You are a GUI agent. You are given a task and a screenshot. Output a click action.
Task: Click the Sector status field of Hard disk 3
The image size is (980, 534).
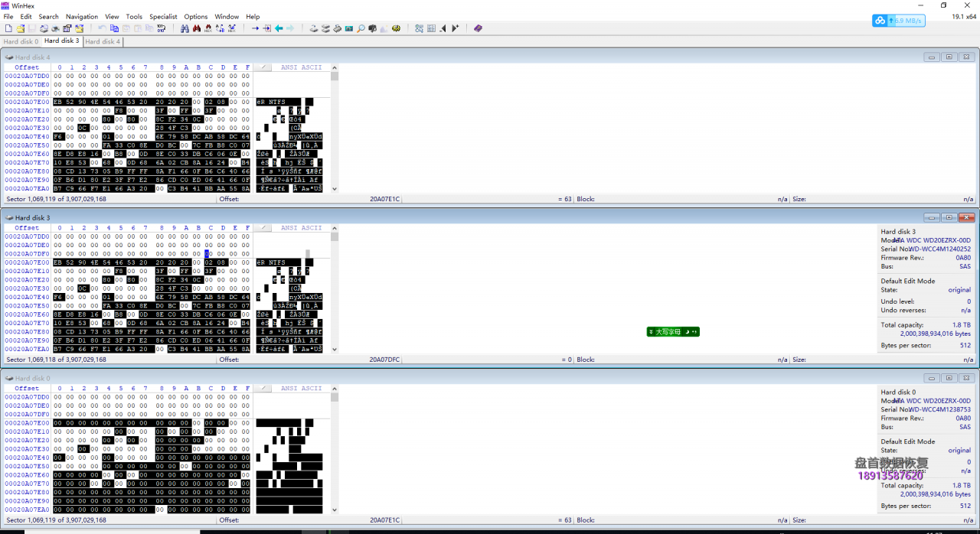click(x=57, y=360)
